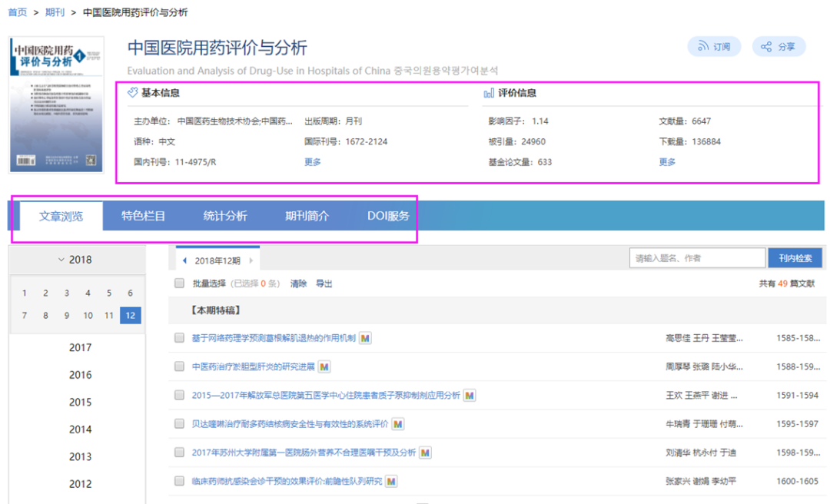The width and height of the screenshot is (830, 504).
Task: Click the 刊内检索 search button
Action: (795, 257)
